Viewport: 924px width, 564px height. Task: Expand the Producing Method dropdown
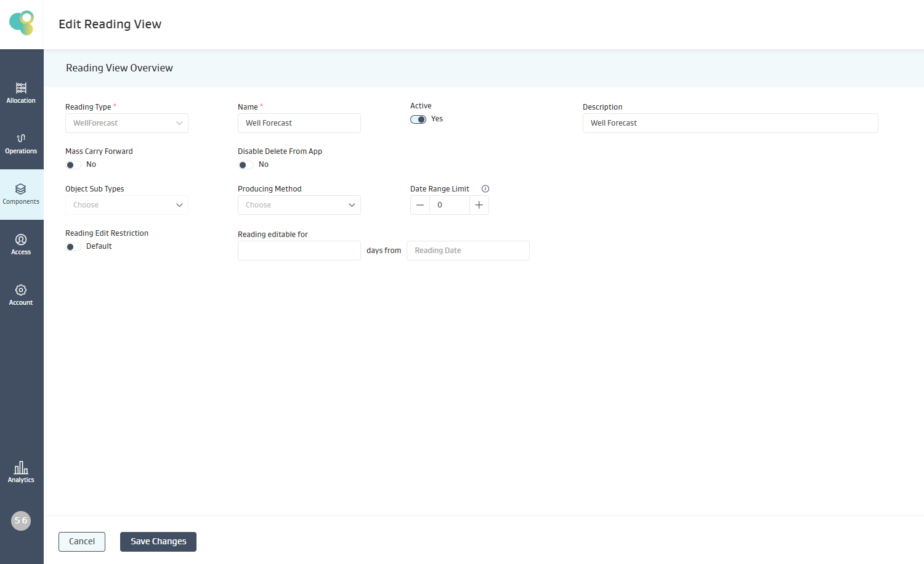(x=299, y=205)
